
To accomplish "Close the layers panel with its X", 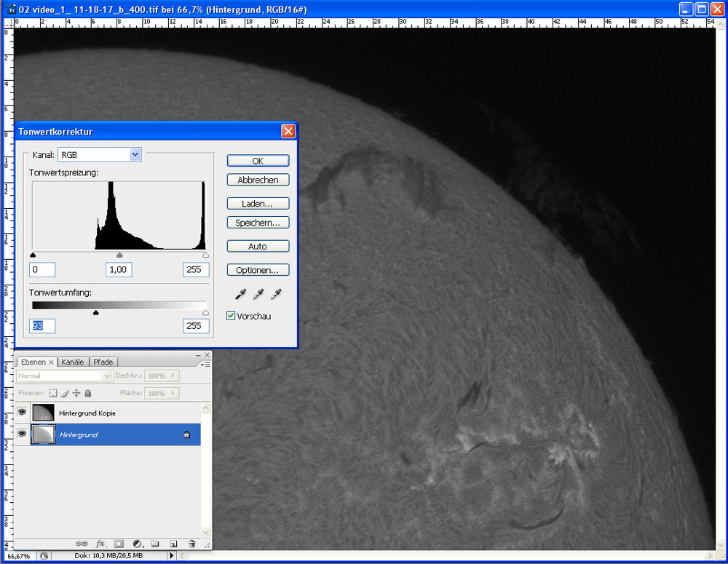I will pyautogui.click(x=207, y=355).
